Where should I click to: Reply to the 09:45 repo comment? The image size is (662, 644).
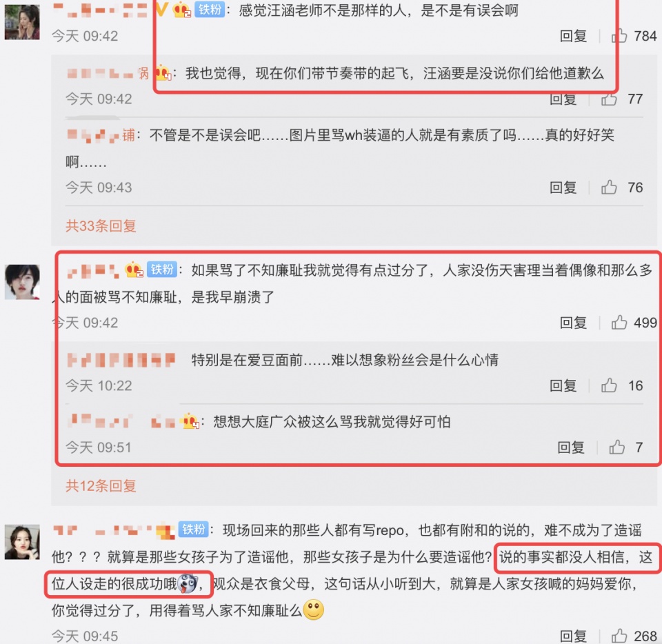pos(573,636)
